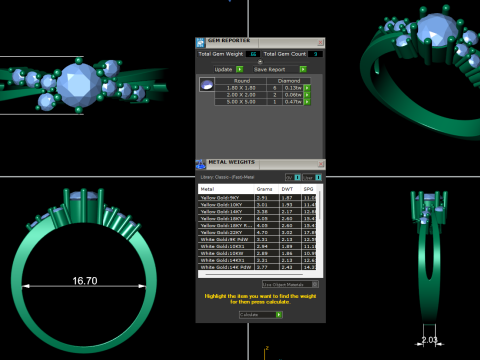Click the Library Classic label text
Image resolution: width=480 pixels, height=360 pixels.
[x=227, y=177]
